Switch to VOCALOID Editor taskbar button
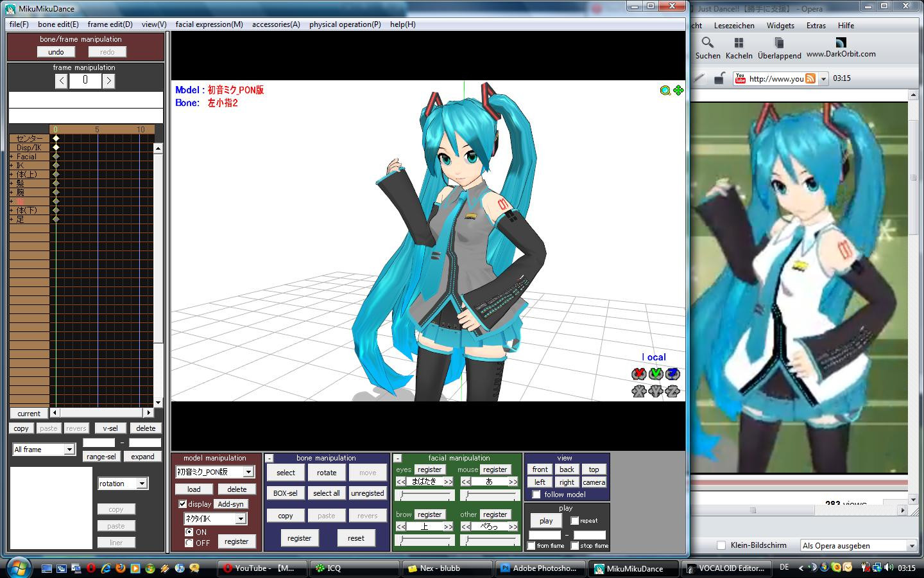Image resolution: width=924 pixels, height=578 pixels. point(726,568)
